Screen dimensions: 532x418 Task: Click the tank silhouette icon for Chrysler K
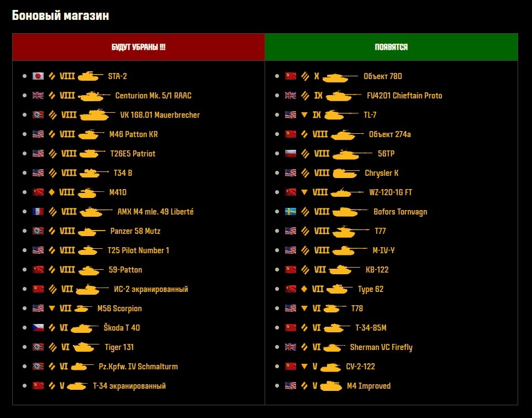coord(346,173)
